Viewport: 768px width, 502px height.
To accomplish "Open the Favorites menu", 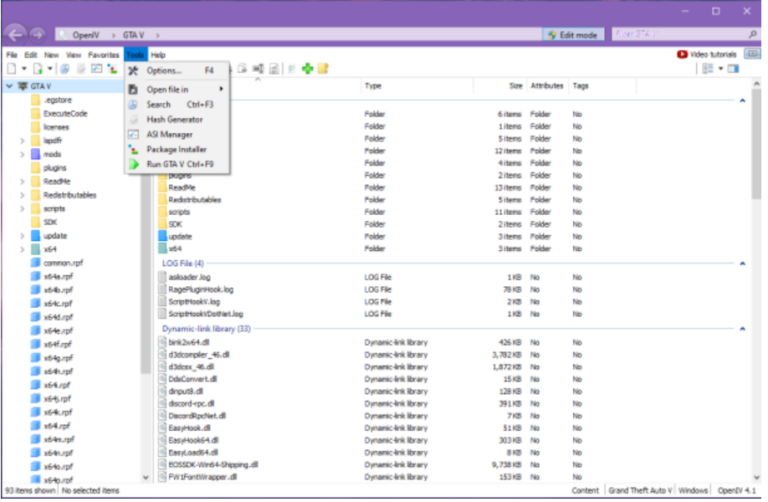I will tap(103, 55).
